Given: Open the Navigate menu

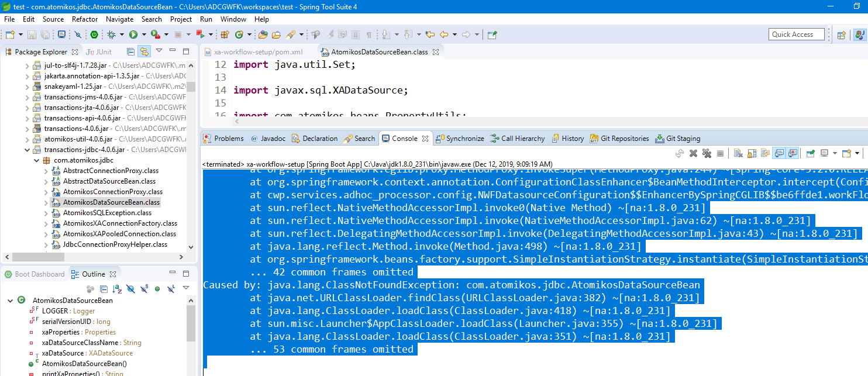Looking at the screenshot, I should tap(119, 19).
